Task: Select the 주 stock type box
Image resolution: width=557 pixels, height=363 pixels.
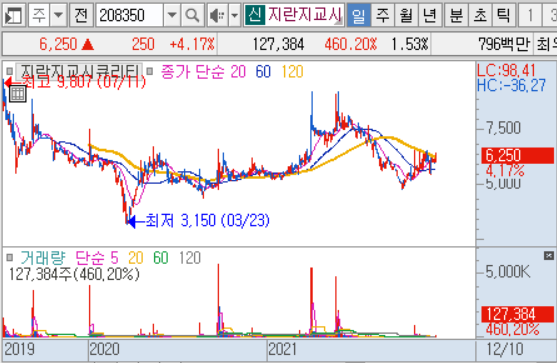Action: click(39, 15)
